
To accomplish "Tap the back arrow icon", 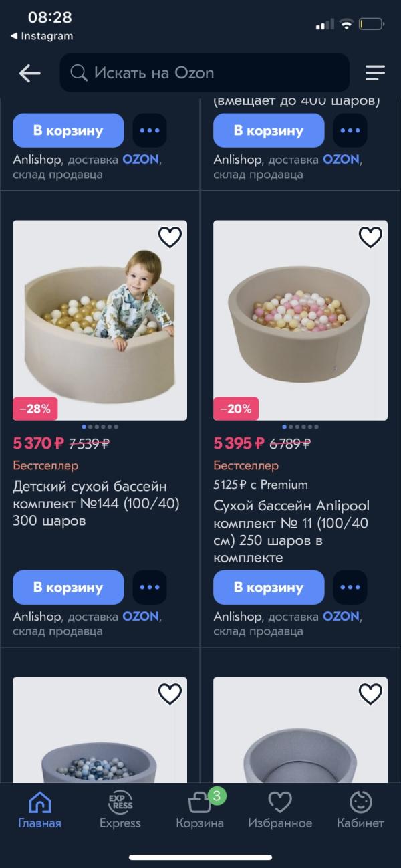I will pyautogui.click(x=30, y=73).
